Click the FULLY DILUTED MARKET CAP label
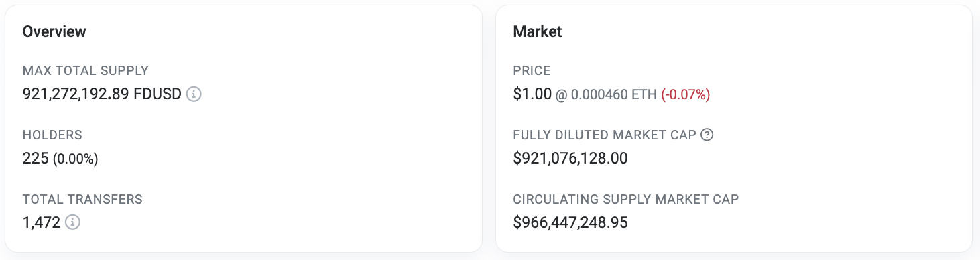The width and height of the screenshot is (980, 260). [605, 135]
